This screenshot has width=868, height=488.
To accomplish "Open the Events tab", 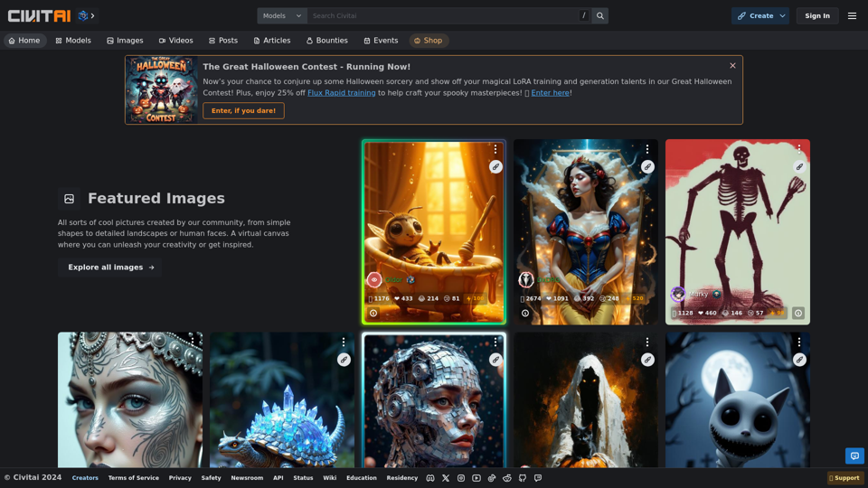I will click(381, 41).
